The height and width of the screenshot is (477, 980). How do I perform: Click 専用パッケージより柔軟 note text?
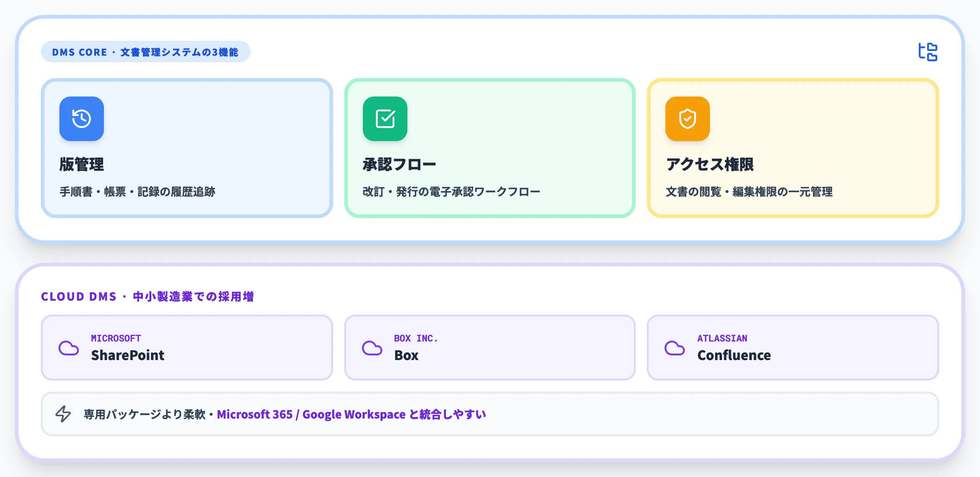point(144,414)
